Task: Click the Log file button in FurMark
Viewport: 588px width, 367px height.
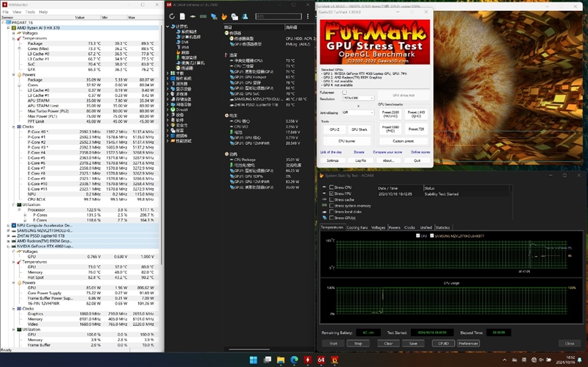Action: pyautogui.click(x=360, y=160)
